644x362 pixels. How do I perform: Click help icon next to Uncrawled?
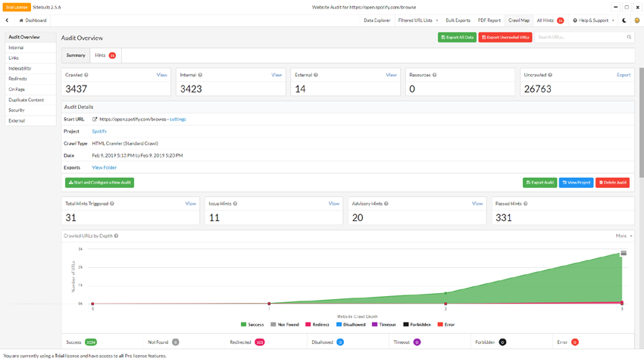(x=550, y=75)
